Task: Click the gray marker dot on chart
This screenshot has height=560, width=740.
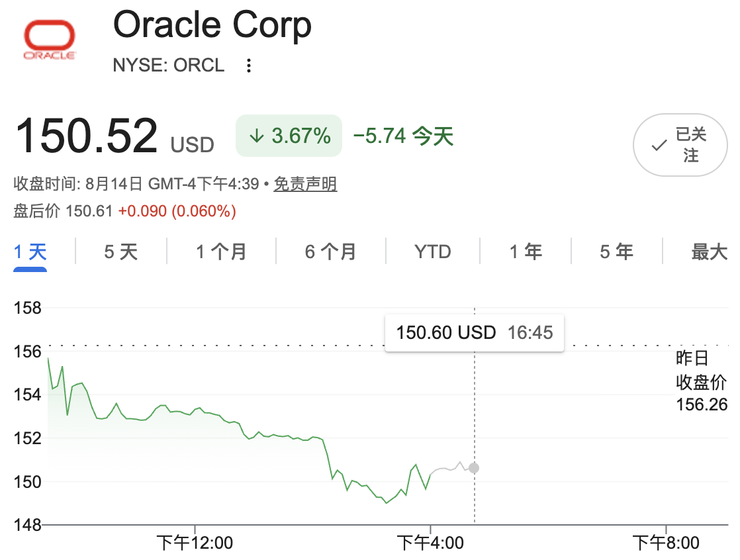Action: click(474, 468)
